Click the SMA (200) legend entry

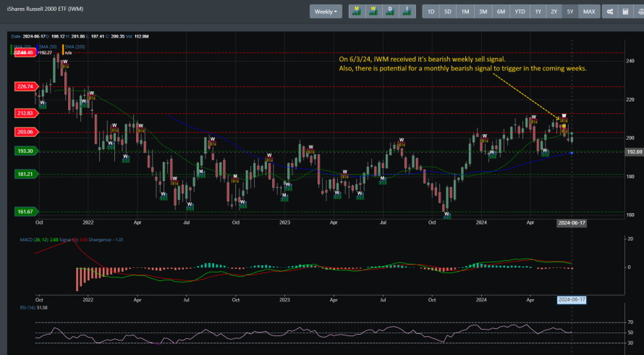coord(75,47)
